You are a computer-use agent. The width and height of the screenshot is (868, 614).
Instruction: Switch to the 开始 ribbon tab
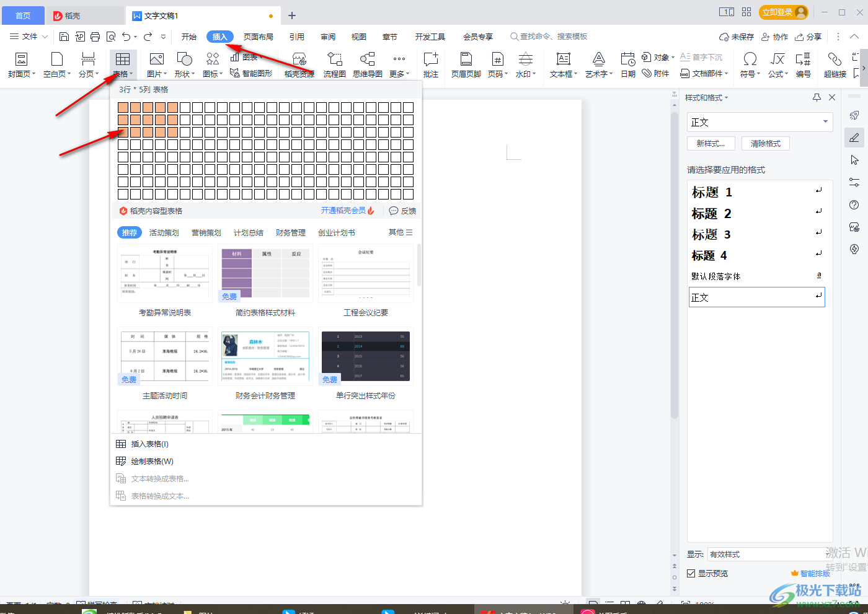click(189, 37)
